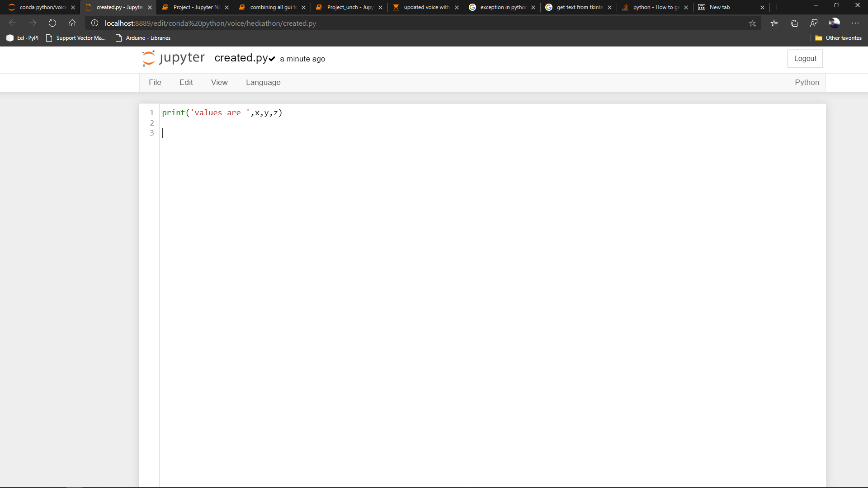Screen dimensions: 868x488
Task: Expand the View menu
Action: [219, 82]
